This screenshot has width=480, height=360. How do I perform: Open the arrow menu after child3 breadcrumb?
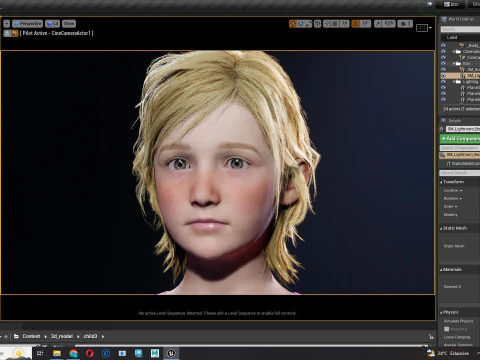point(103,337)
